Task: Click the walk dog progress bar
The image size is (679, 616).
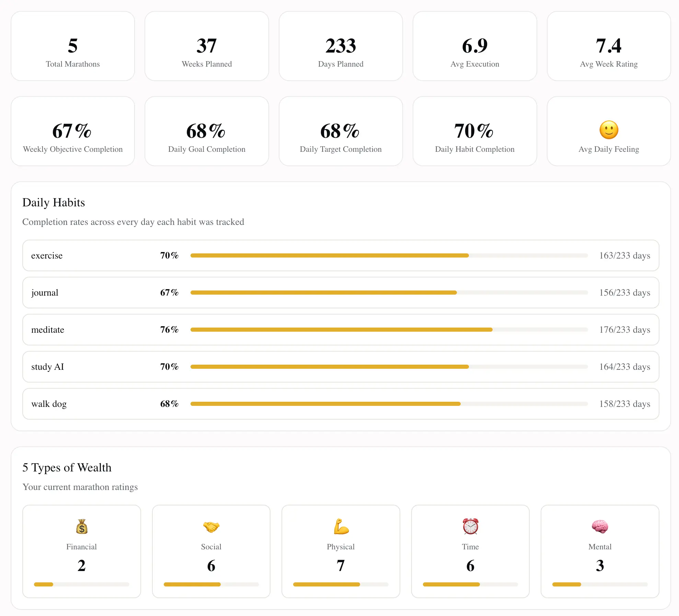Action: [389, 404]
